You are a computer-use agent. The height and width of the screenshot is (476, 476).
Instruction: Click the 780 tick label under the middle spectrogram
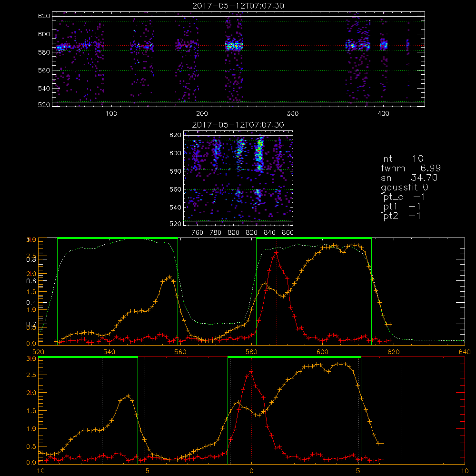pyautogui.click(x=216, y=233)
